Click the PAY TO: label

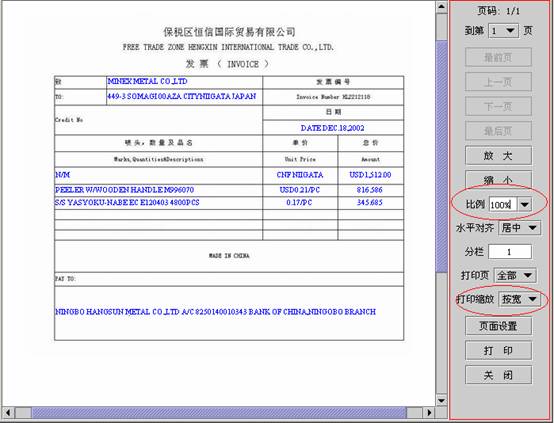pos(65,279)
